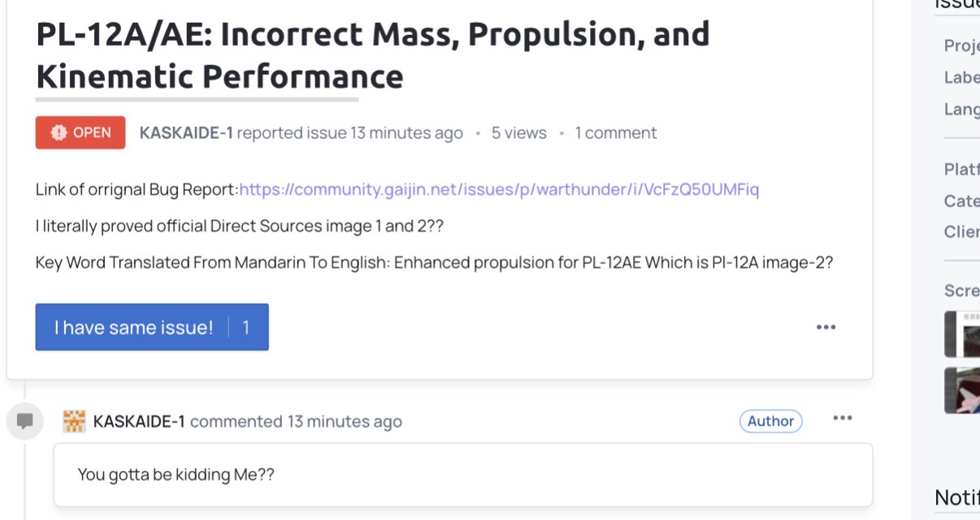The image size is (980, 520).
Task: Click the "1 comment" counter
Action: [x=616, y=133]
